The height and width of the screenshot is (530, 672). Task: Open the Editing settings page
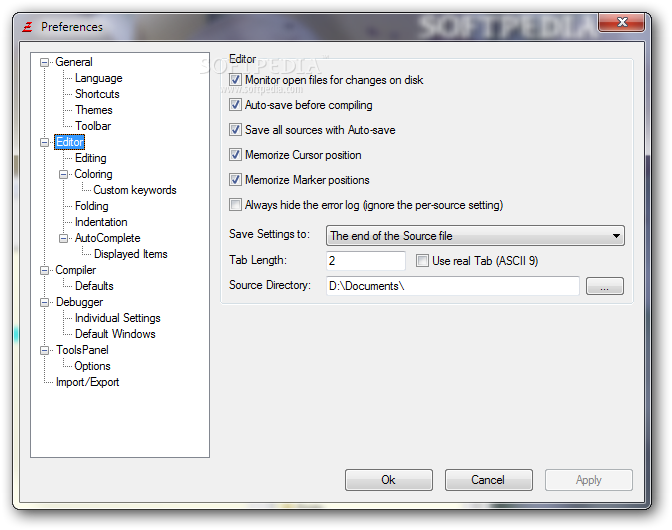point(90,158)
